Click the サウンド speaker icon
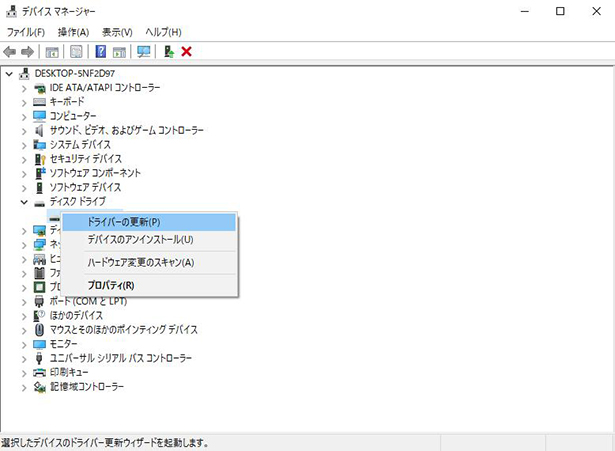615x451 pixels. 39,130
